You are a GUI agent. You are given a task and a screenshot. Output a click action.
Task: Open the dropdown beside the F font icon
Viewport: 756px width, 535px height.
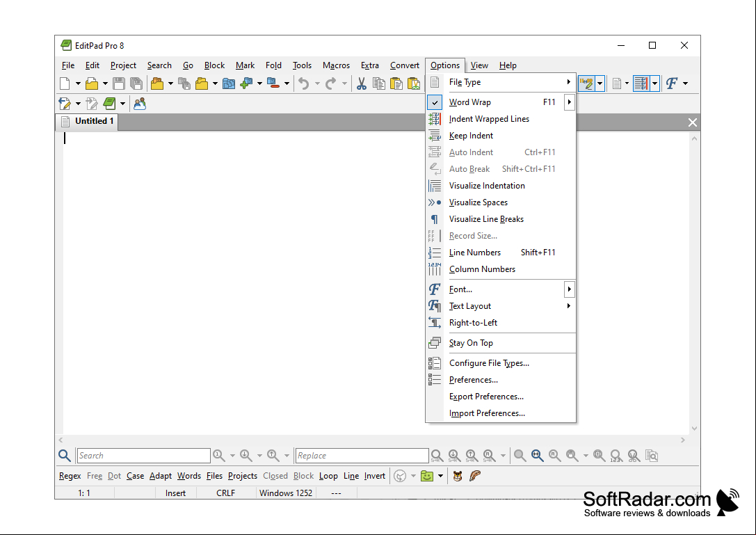pyautogui.click(x=685, y=83)
